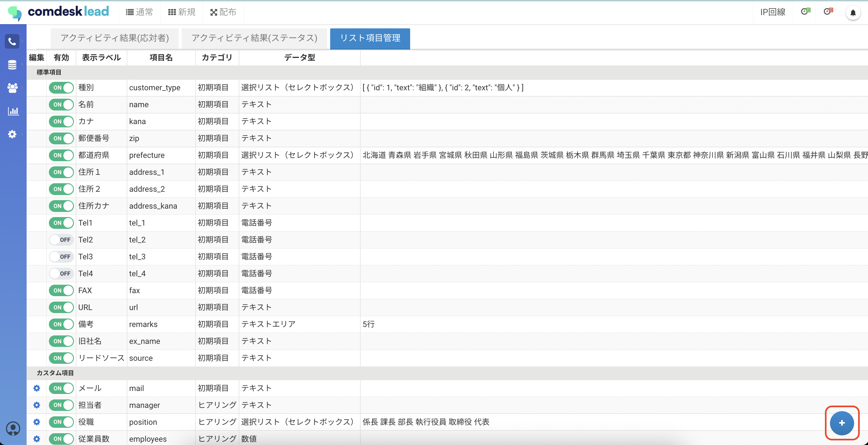This screenshot has height=445, width=868.
Task: Expand the settings sidebar section chevron
Action: pos(22,134)
